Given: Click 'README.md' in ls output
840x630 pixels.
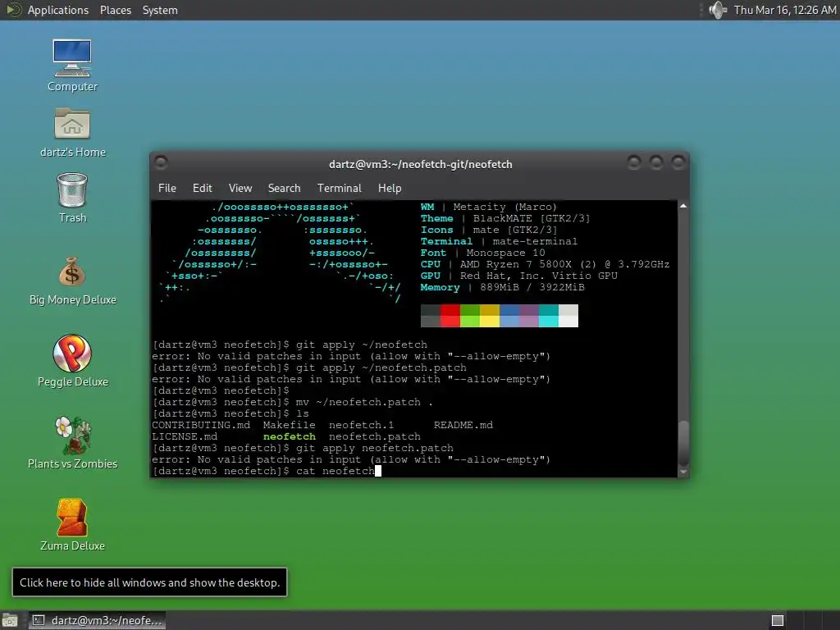Looking at the screenshot, I should [463, 426].
